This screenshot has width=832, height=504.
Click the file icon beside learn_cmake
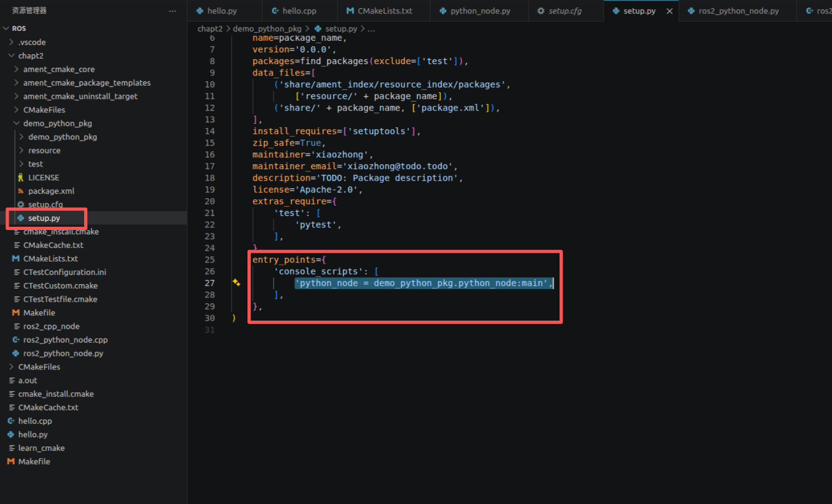pyautogui.click(x=11, y=448)
